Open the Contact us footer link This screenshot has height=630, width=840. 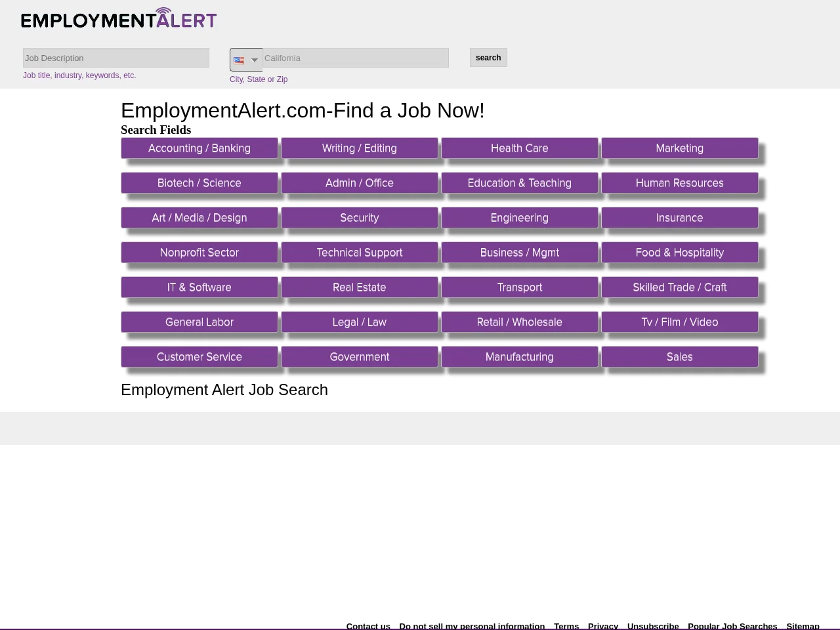pyautogui.click(x=368, y=625)
